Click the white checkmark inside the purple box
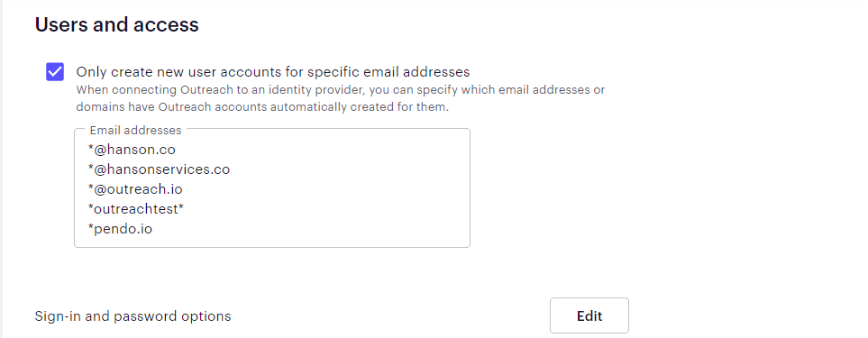 (x=55, y=72)
